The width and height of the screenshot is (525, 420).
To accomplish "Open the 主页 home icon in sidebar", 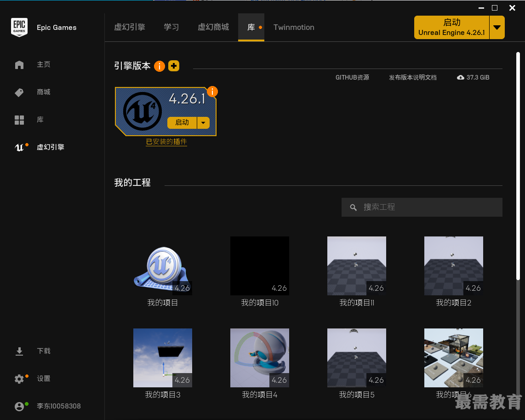I will pos(19,65).
